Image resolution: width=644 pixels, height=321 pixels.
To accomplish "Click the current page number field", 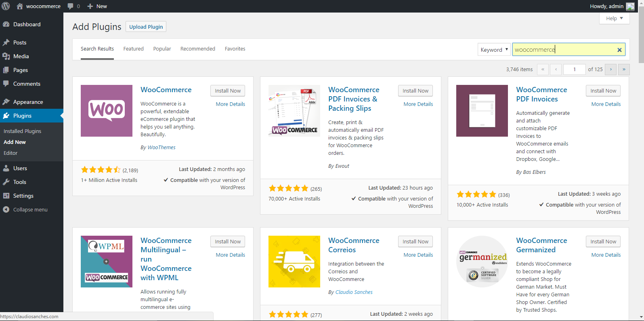I will pyautogui.click(x=574, y=69).
